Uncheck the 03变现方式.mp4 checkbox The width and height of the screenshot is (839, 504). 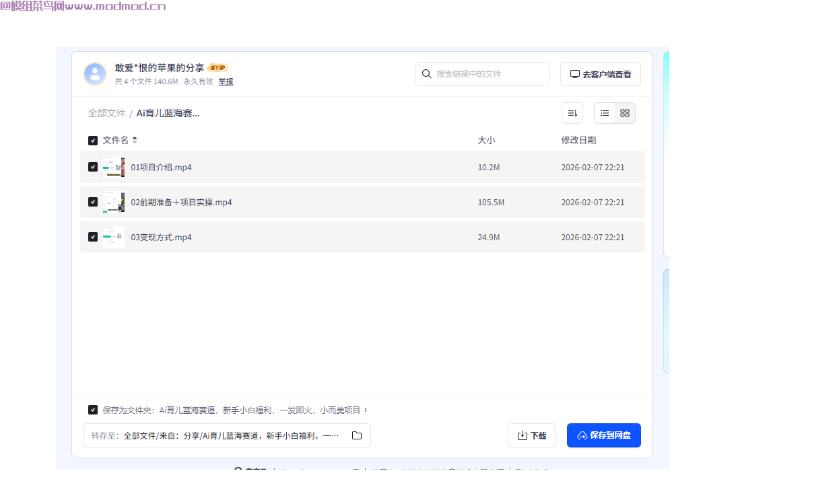(93, 237)
